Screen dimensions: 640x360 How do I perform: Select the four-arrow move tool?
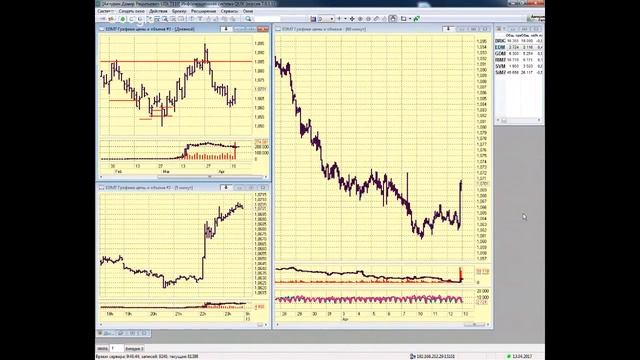coord(352,19)
